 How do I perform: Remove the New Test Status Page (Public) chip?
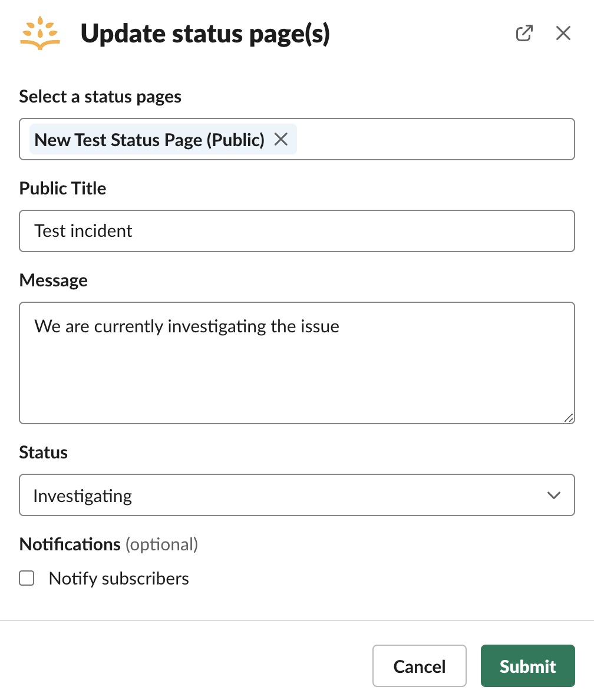point(281,139)
